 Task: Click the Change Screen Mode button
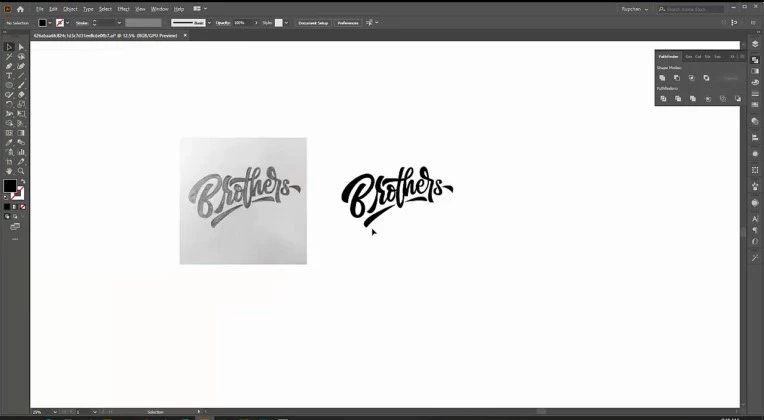15,227
